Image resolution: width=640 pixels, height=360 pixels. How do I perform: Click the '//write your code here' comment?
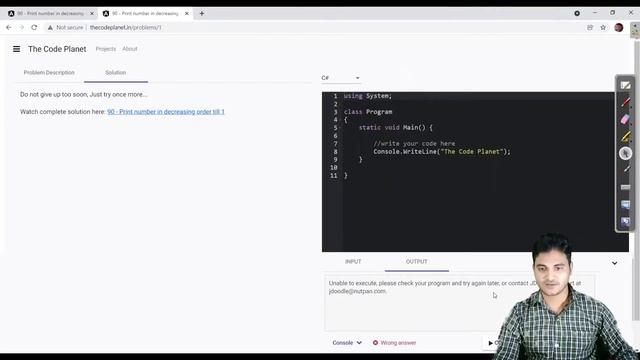pyautogui.click(x=414, y=144)
